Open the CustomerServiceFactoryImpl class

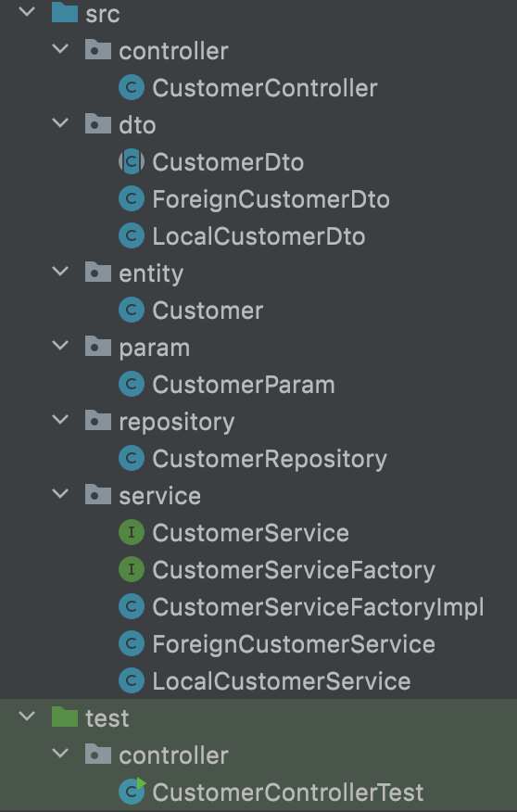click(x=318, y=608)
